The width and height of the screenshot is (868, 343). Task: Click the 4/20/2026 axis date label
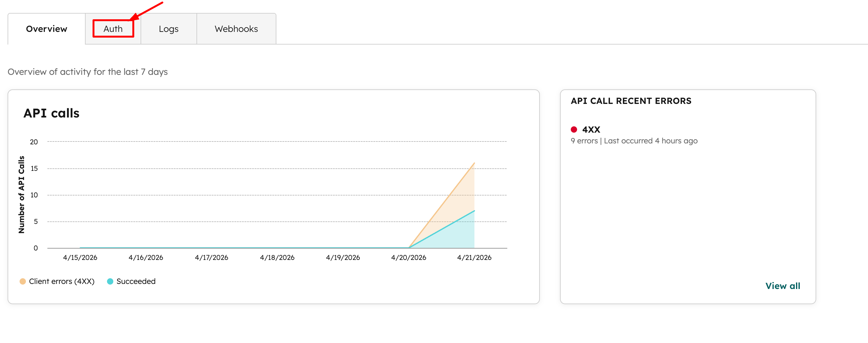coord(408,257)
